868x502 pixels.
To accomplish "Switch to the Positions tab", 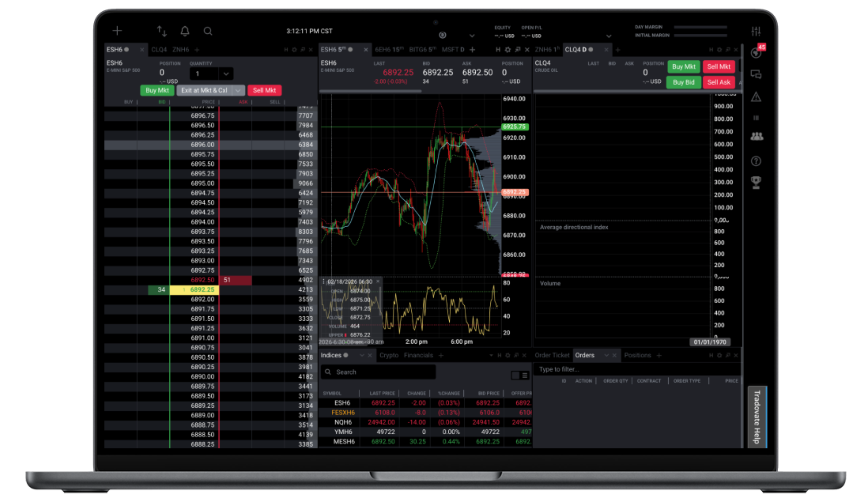I will pyautogui.click(x=637, y=355).
